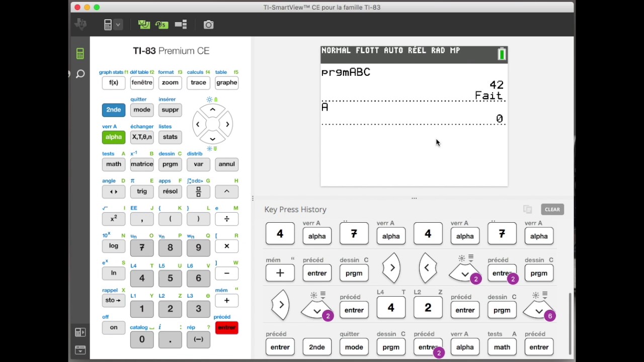
Task: Click the down arrow on the calculator directional pad
Action: coord(212,139)
